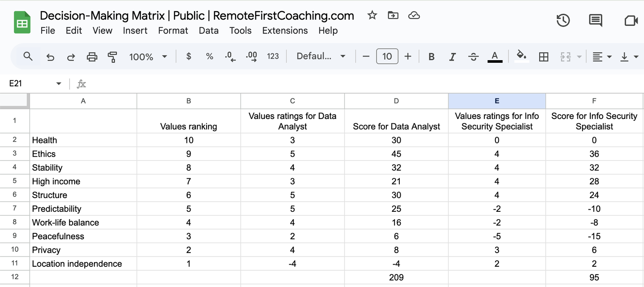
Task: Select the Paint format tool
Action: 112,56
